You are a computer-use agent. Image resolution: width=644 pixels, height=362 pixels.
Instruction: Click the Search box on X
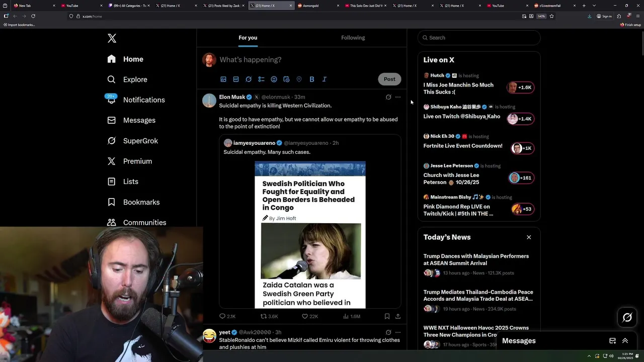tap(479, 38)
